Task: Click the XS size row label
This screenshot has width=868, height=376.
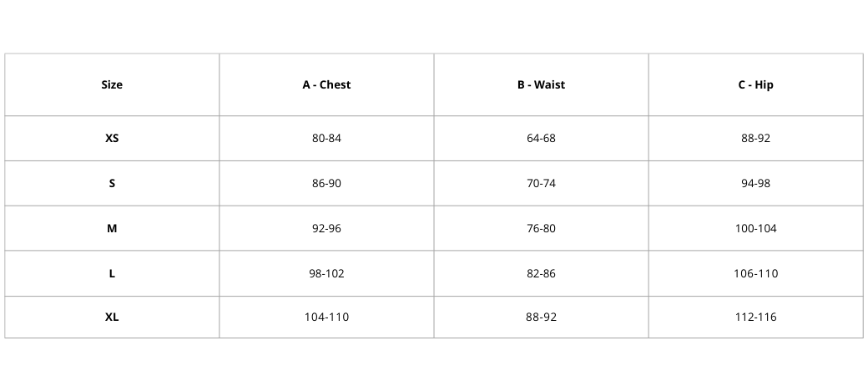Action: coord(112,138)
